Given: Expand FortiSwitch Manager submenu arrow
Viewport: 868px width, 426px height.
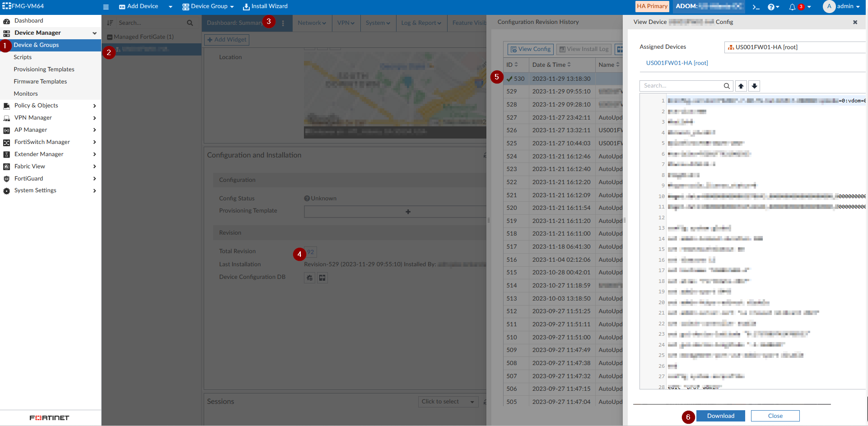Looking at the screenshot, I should click(x=94, y=142).
